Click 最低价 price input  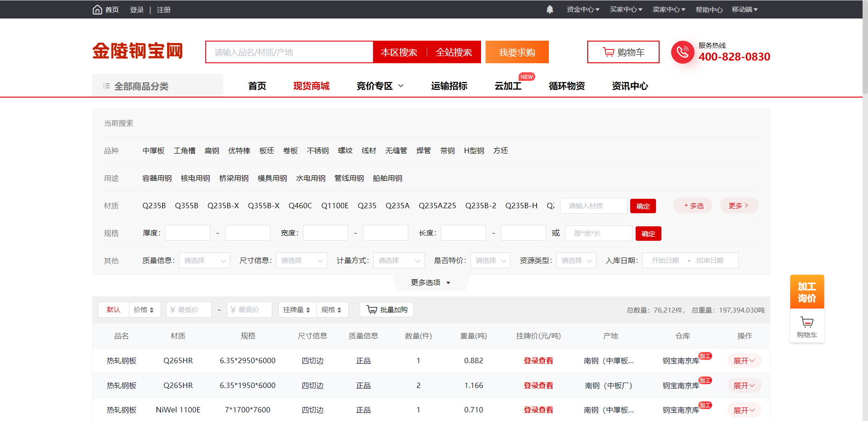tap(189, 309)
